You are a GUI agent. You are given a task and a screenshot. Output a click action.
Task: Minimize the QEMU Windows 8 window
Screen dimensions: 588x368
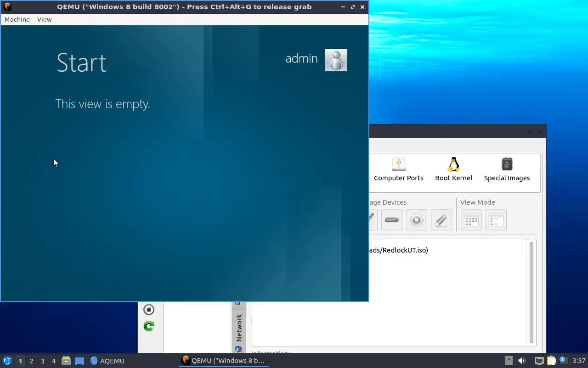[x=343, y=7]
